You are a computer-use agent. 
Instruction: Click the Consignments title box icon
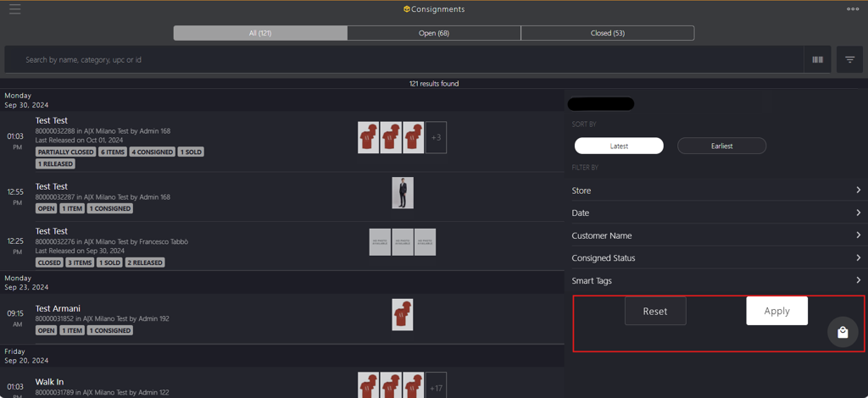click(406, 9)
